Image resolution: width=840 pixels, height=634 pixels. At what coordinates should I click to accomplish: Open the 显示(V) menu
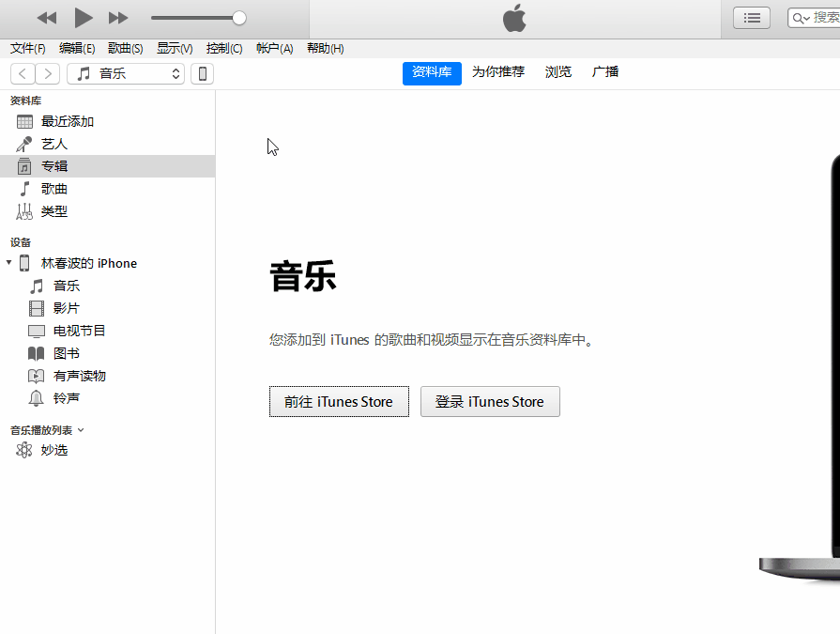pos(175,49)
